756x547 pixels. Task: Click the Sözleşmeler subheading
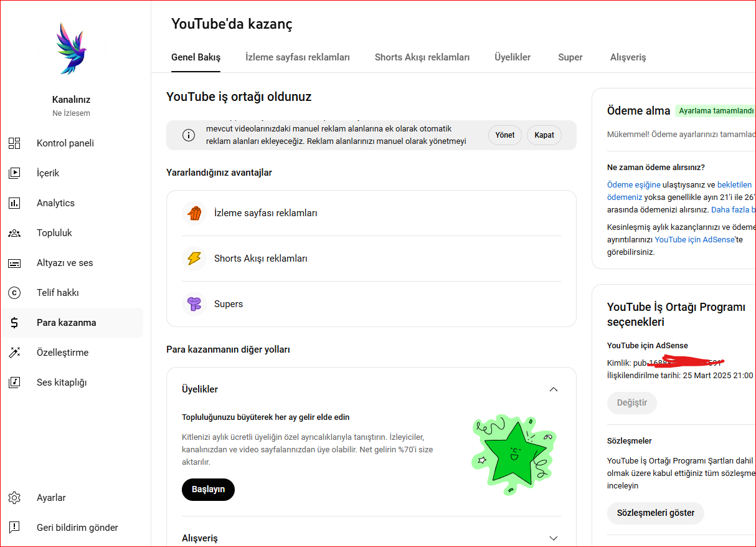click(x=630, y=441)
